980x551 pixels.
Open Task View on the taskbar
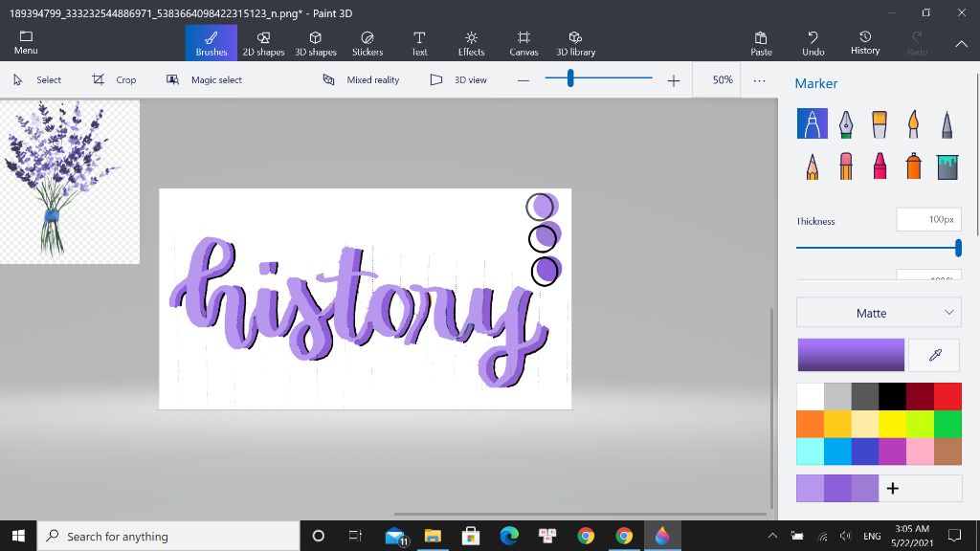355,536
